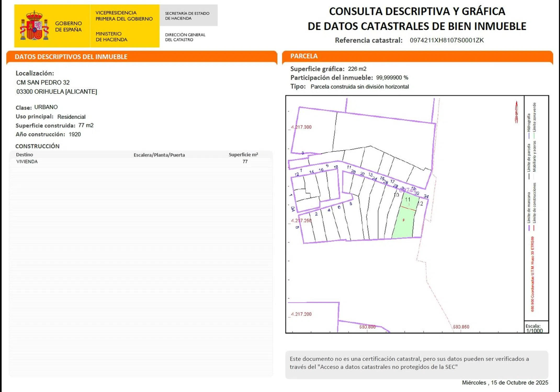Click parcel number 12 on the map
The width and height of the screenshot is (560, 392).
coord(420,204)
